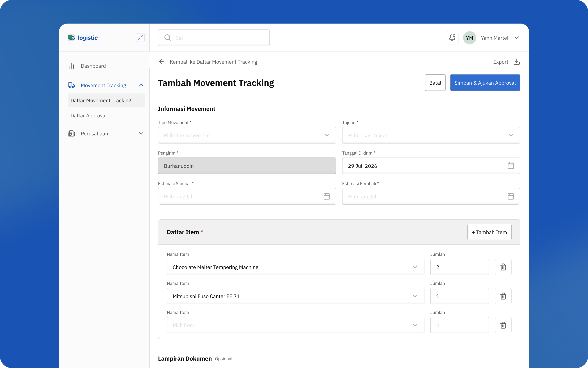Click Jumlah field showing 1
588x368 pixels.
[459, 296]
